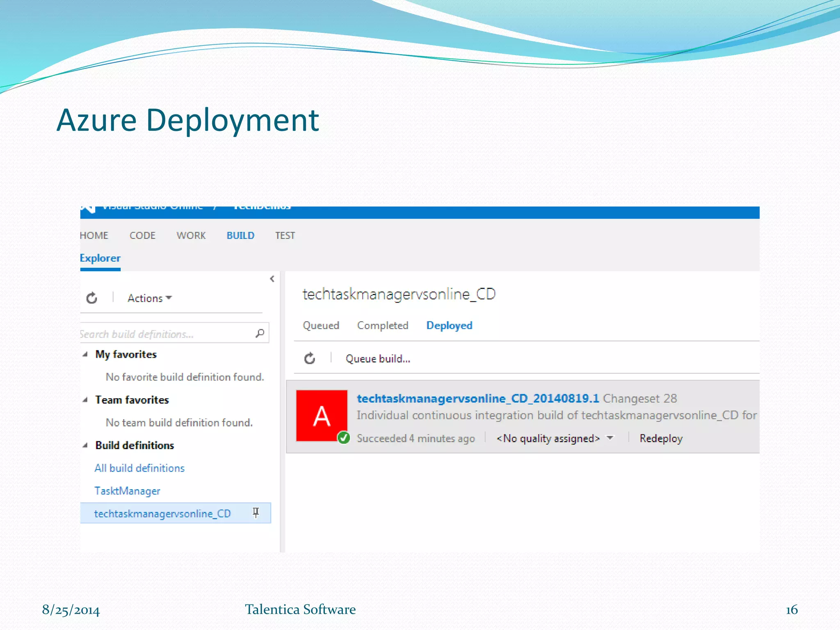This screenshot has width=840, height=630.
Task: Click the red Azure build status tile
Action: point(322,415)
